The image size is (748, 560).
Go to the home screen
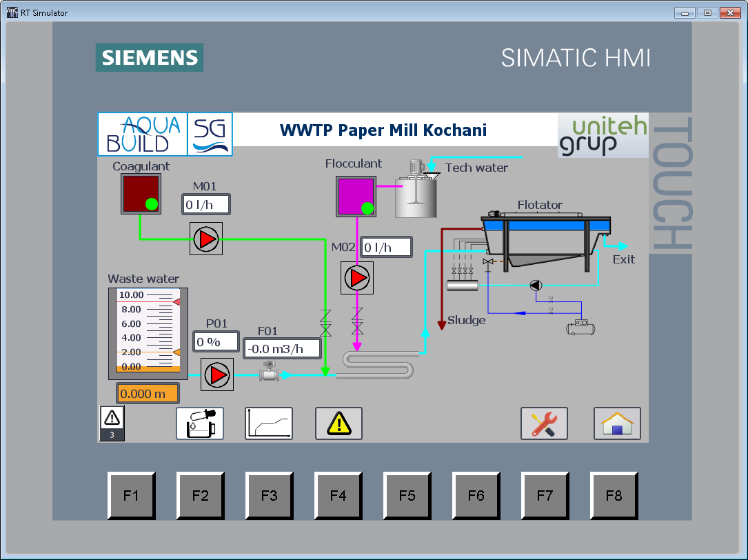617,423
